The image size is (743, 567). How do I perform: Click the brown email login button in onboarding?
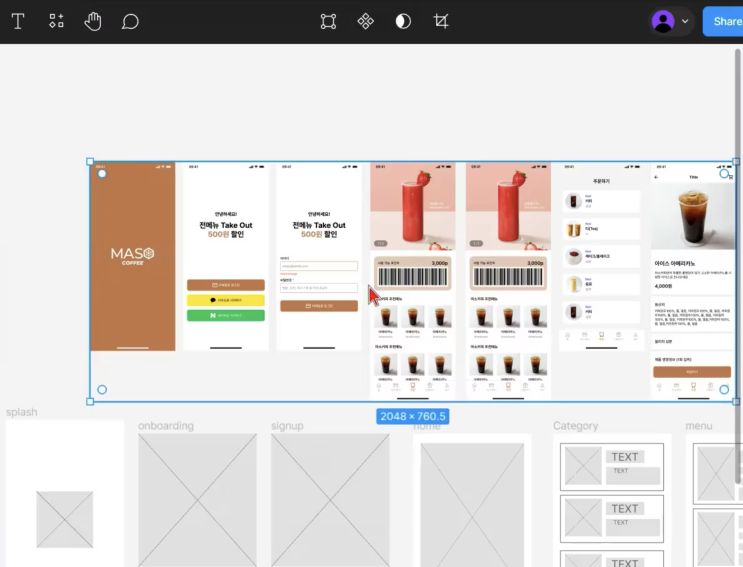pos(226,285)
